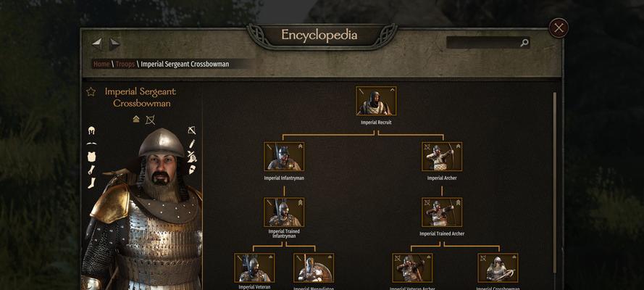This screenshot has height=290, width=644.
Task: Click the ranged troop type icon under title
Action: (x=151, y=120)
